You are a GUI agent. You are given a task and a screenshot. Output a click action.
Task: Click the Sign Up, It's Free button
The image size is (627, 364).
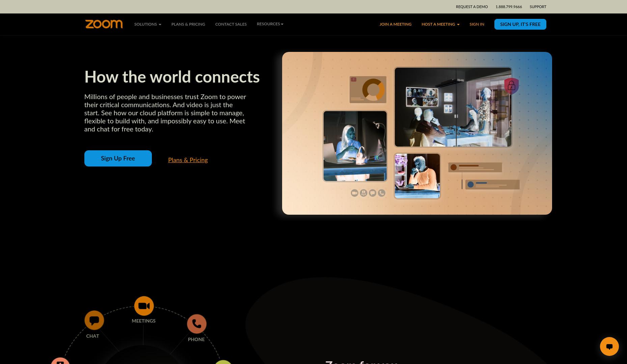(x=520, y=24)
